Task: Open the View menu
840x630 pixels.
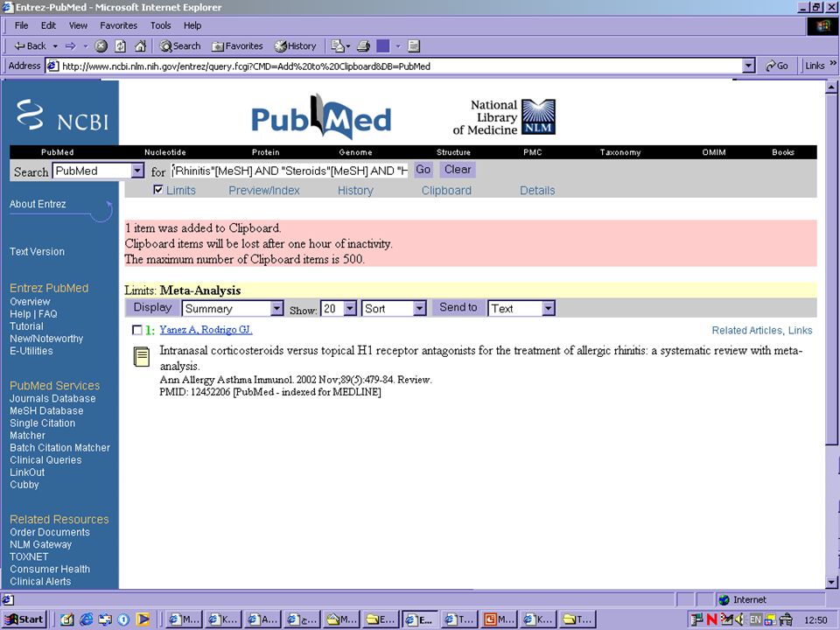Action: click(78, 25)
